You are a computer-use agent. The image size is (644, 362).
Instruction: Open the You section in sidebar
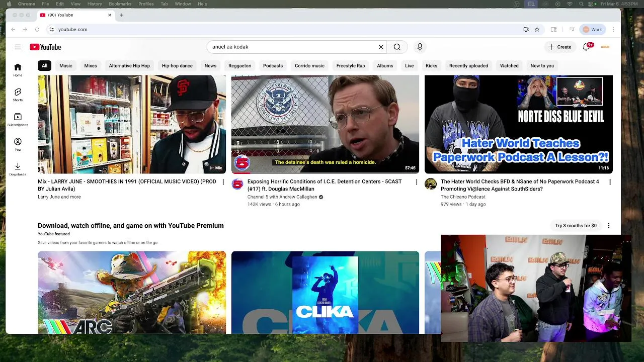18,144
